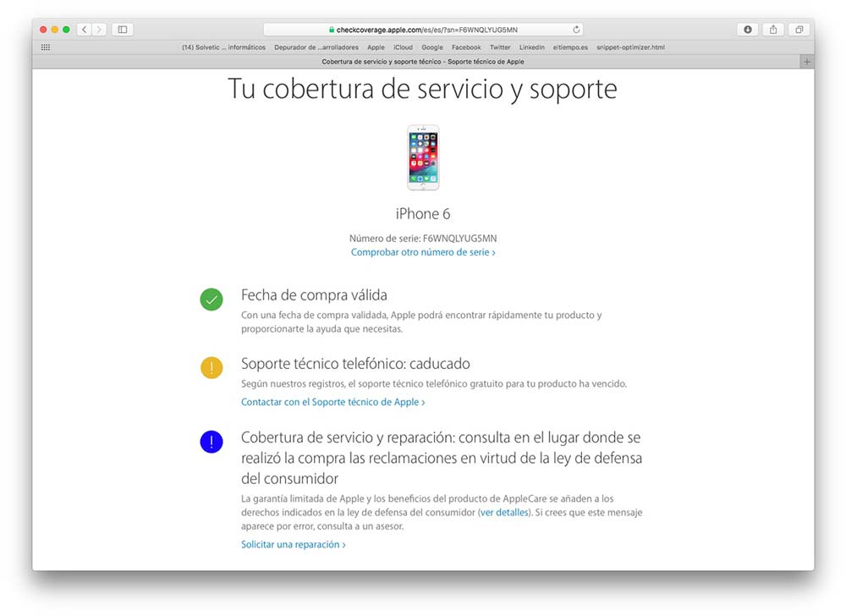Click the iPhone 6 model name
Screen dimensions: 846x616
(x=423, y=213)
